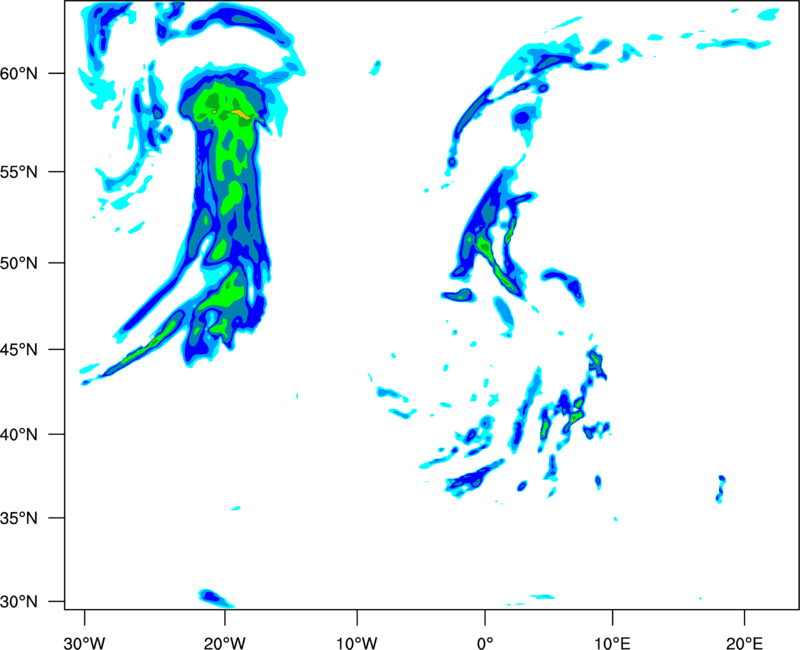This screenshot has width=800, height=650.
Task: Click the 10°W longitude label
Action: click(357, 643)
